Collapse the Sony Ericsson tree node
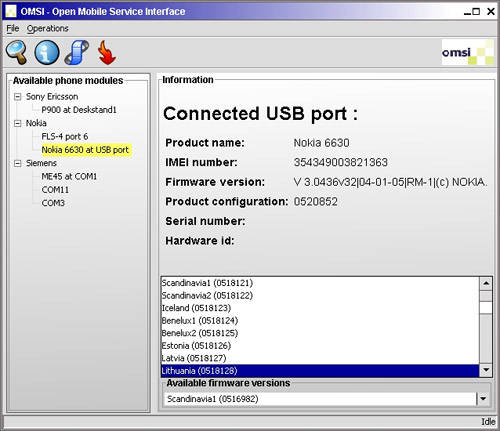 tap(17, 97)
